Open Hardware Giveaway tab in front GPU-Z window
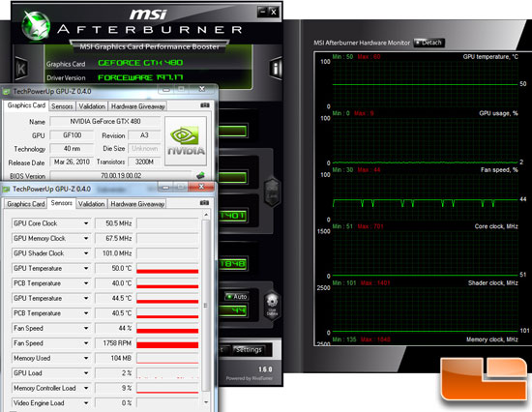The height and width of the screenshot is (412, 532). [137, 204]
